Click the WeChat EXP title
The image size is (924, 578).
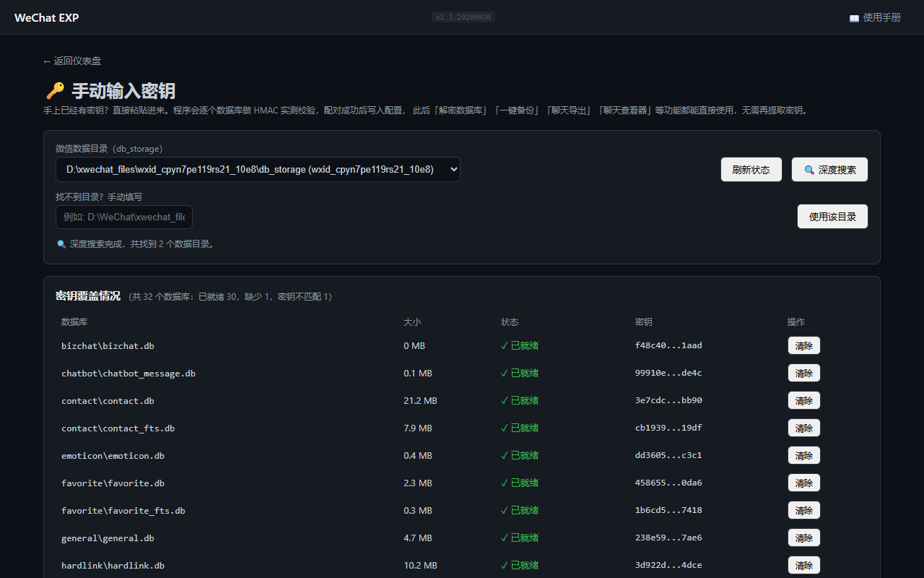pyautogui.click(x=47, y=17)
